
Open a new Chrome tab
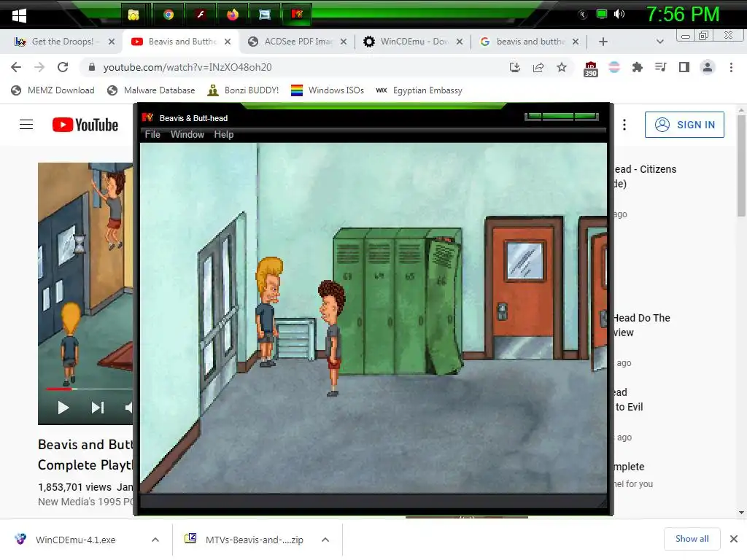603,42
